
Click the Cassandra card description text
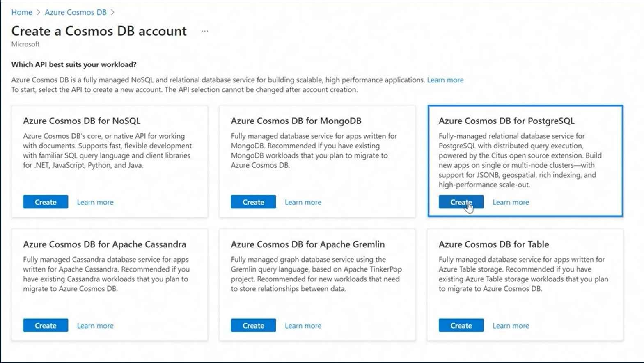[106, 274]
